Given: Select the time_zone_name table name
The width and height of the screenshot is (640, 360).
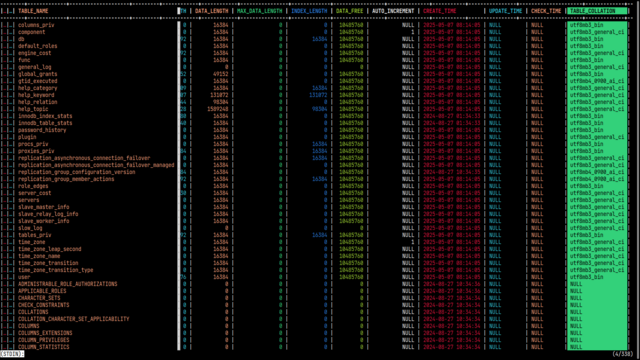Looking at the screenshot, I should [x=39, y=256].
